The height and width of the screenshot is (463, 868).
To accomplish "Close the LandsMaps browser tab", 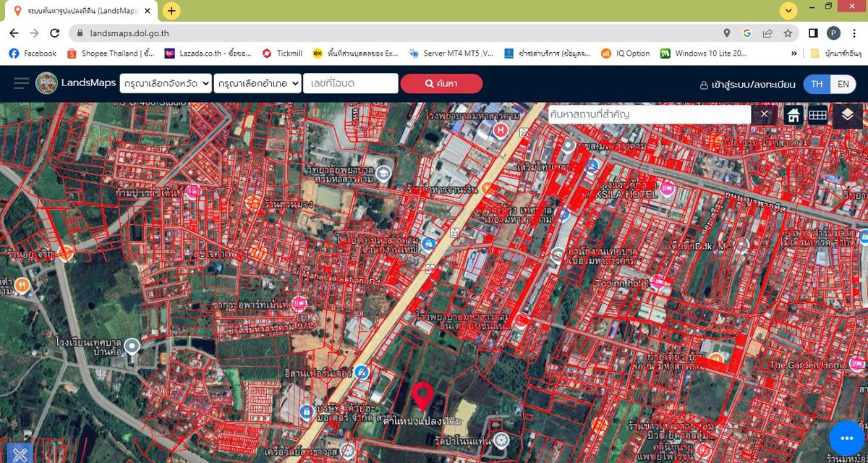I will [x=148, y=11].
